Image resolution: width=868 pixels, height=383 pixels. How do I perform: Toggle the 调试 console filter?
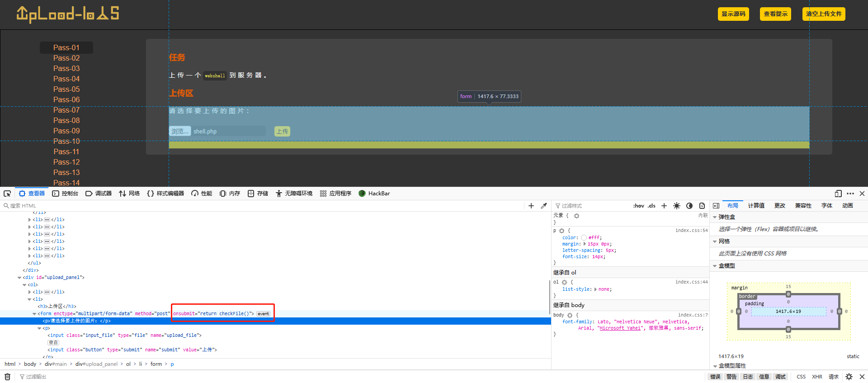click(x=780, y=377)
